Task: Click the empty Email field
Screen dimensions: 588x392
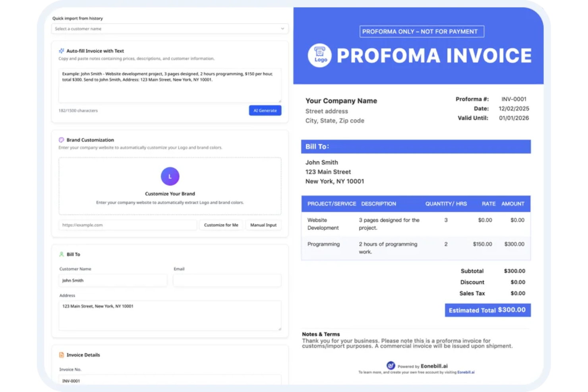Action: pos(227,280)
